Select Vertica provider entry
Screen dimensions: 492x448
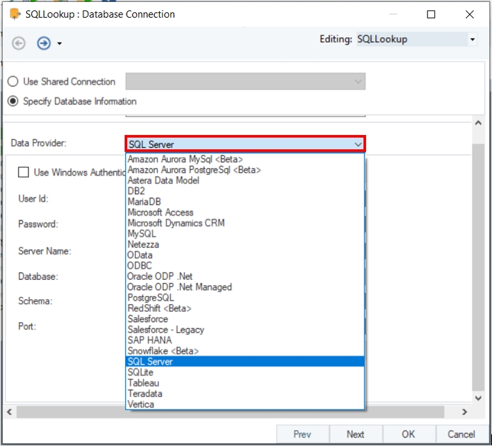click(x=245, y=404)
